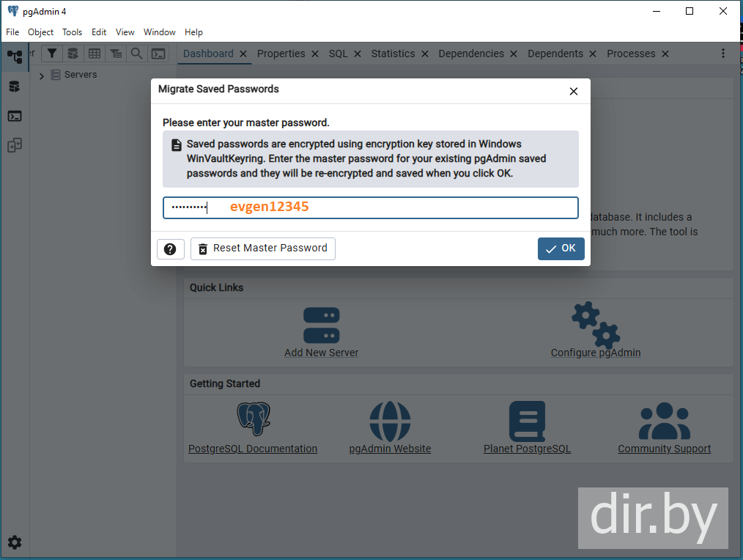Click the Configure pgAdmin link
743x560 pixels.
[596, 353]
